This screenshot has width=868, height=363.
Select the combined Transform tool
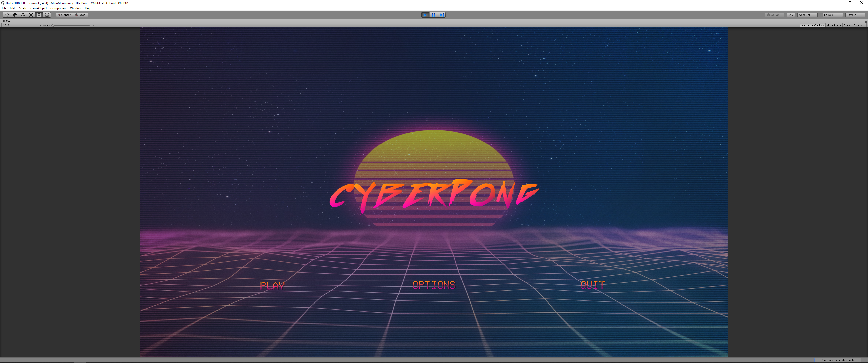(47, 15)
